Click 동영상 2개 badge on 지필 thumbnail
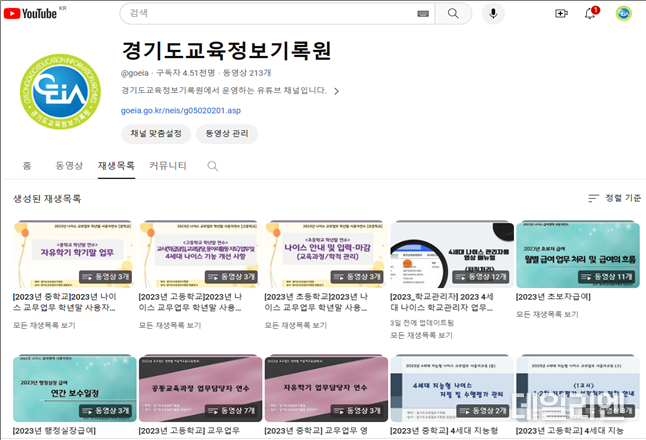Viewport: 646px width, 440px height. click(483, 411)
